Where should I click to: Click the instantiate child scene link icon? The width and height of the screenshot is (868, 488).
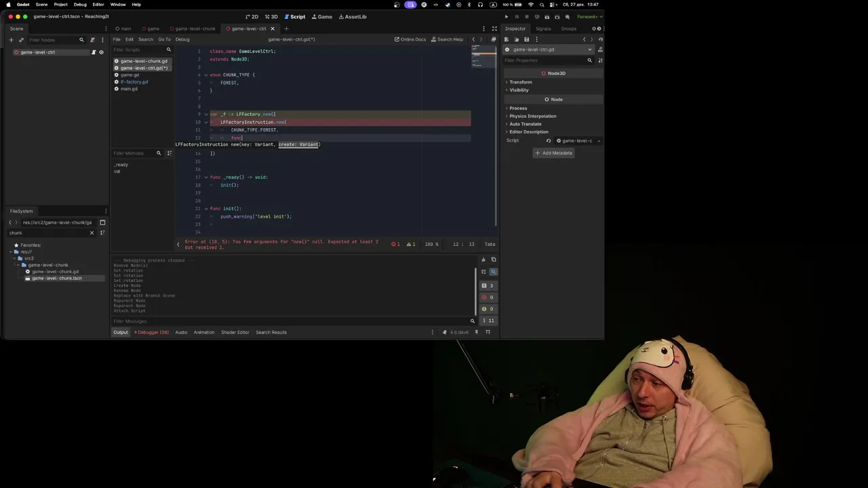click(x=21, y=40)
